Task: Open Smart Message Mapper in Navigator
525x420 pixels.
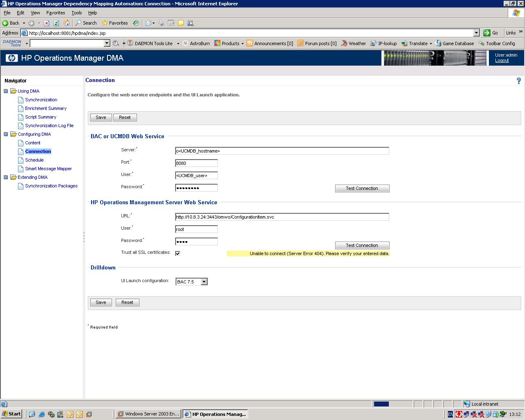Action: 48,169
